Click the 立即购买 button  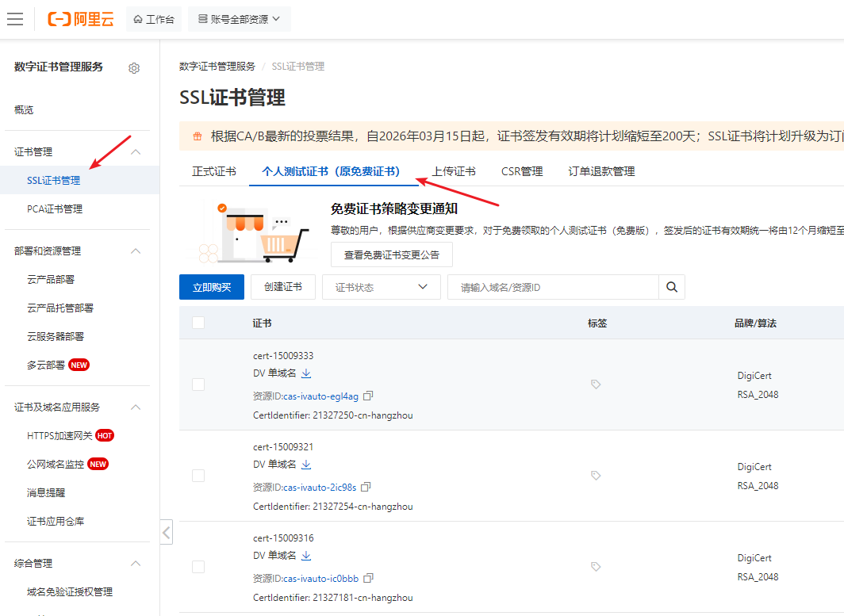click(x=212, y=287)
